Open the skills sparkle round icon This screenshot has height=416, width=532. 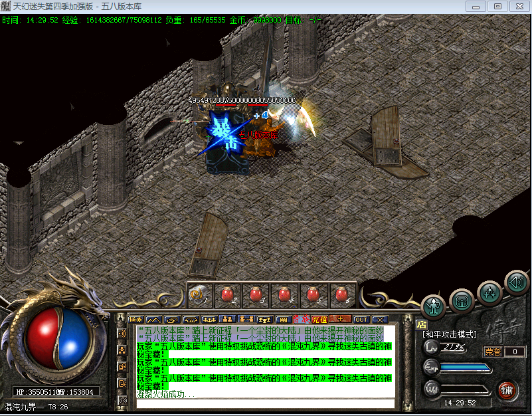(x=489, y=292)
